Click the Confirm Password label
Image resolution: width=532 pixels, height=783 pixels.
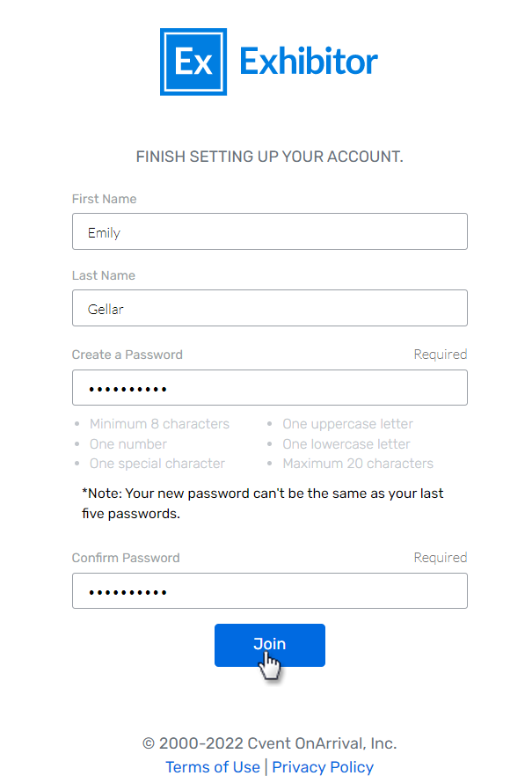tap(126, 558)
